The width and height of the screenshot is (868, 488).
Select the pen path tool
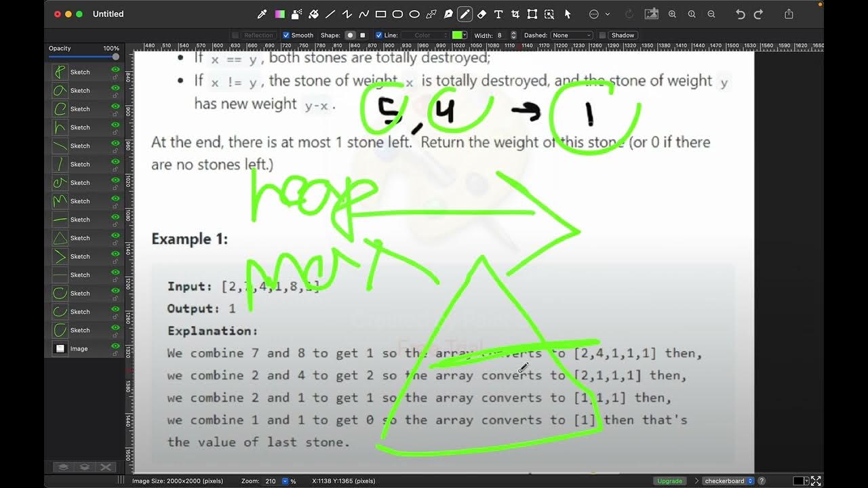448,14
